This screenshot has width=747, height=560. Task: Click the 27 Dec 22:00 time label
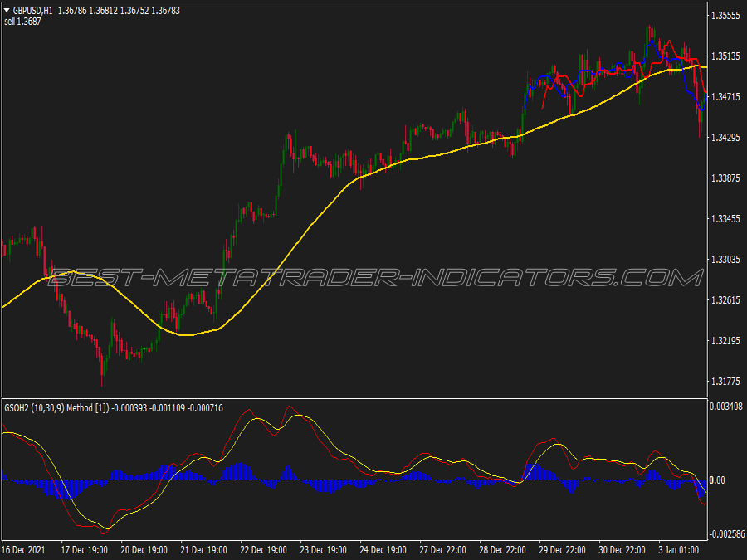pos(442,550)
